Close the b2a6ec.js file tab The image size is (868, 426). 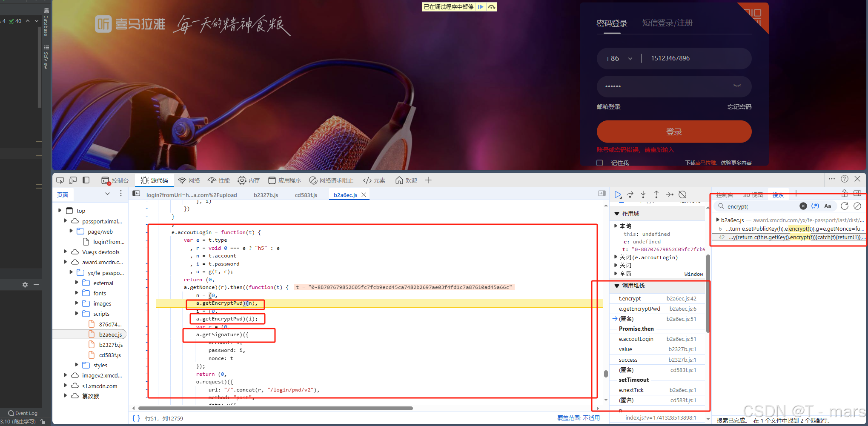(364, 194)
